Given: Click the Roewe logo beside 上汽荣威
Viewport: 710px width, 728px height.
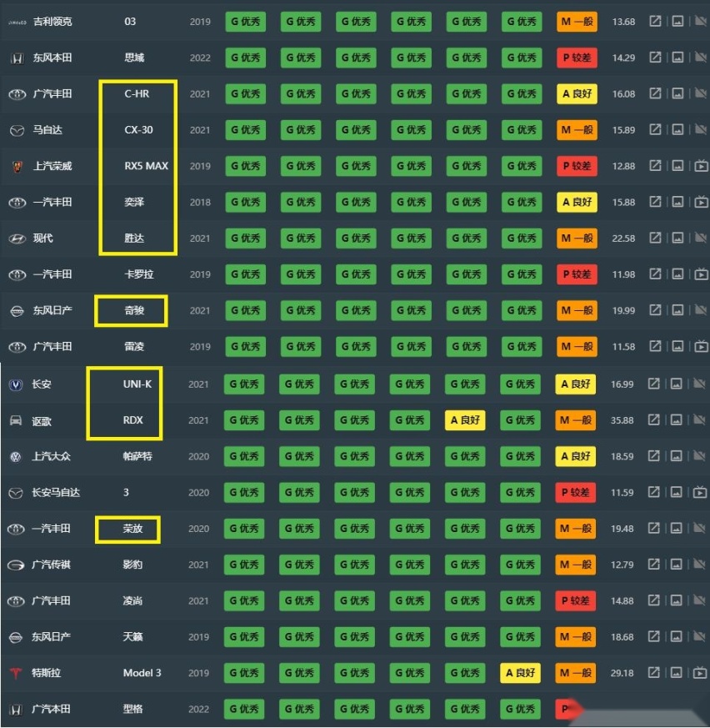Looking at the screenshot, I should [x=17, y=166].
